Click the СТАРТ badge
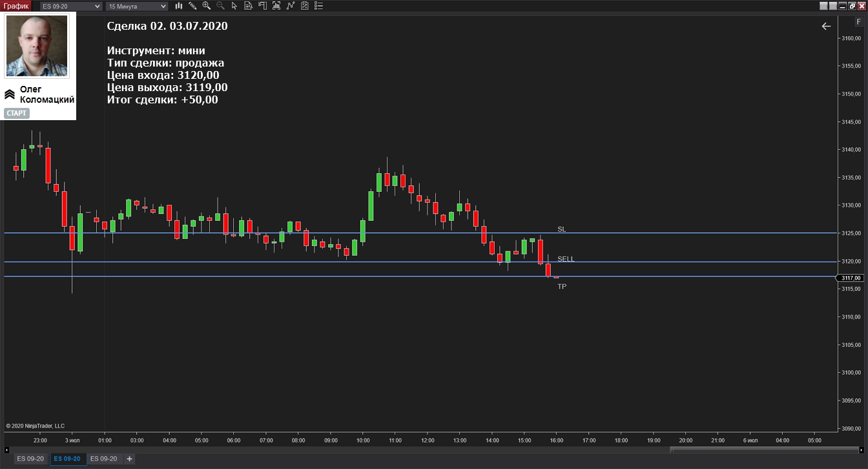The image size is (868, 469). (x=17, y=113)
